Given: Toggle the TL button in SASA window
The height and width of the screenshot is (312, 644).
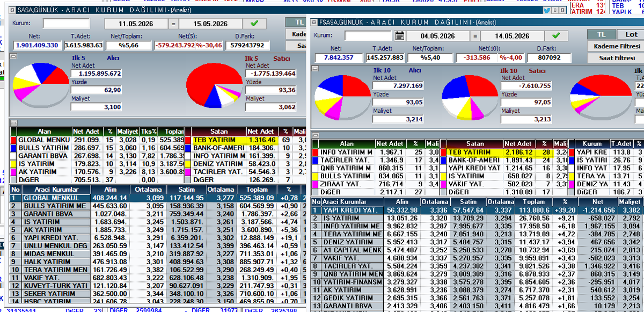Looking at the screenshot, I should point(296,22).
